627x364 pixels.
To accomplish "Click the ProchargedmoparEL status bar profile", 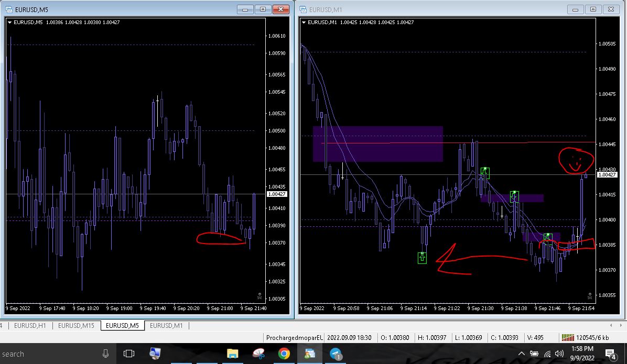I will (x=294, y=338).
